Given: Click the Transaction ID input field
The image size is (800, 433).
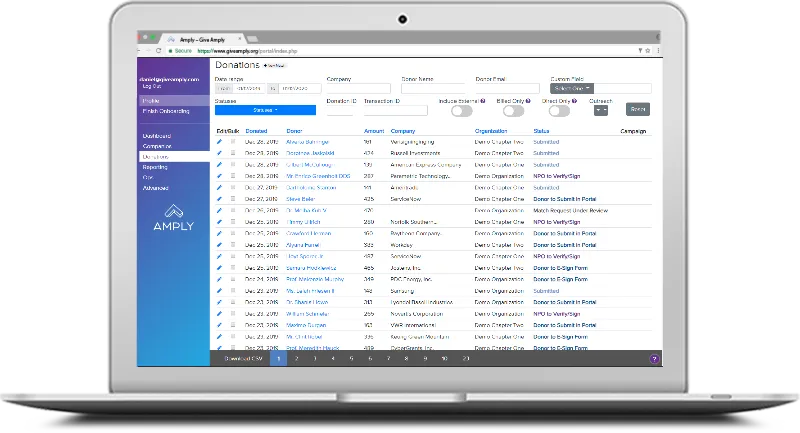Looking at the screenshot, I should click(x=395, y=110).
